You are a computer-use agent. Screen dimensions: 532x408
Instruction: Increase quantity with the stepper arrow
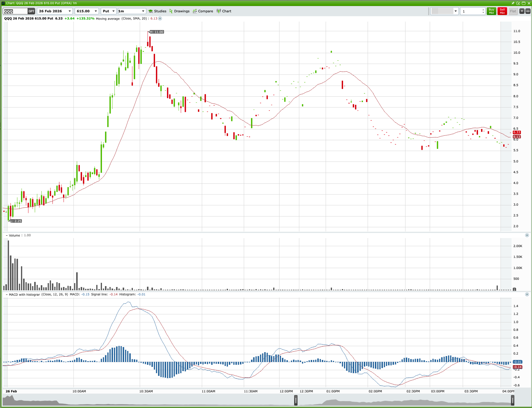click(483, 9)
